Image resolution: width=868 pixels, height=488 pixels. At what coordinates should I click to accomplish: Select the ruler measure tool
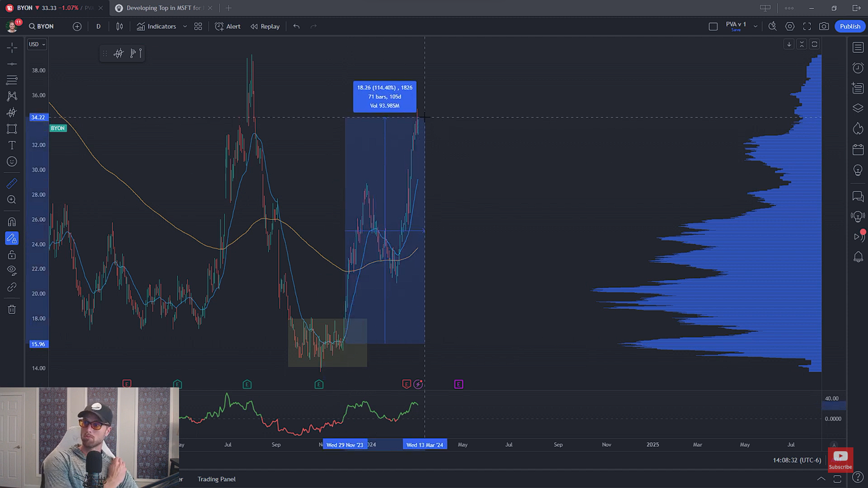(11, 184)
